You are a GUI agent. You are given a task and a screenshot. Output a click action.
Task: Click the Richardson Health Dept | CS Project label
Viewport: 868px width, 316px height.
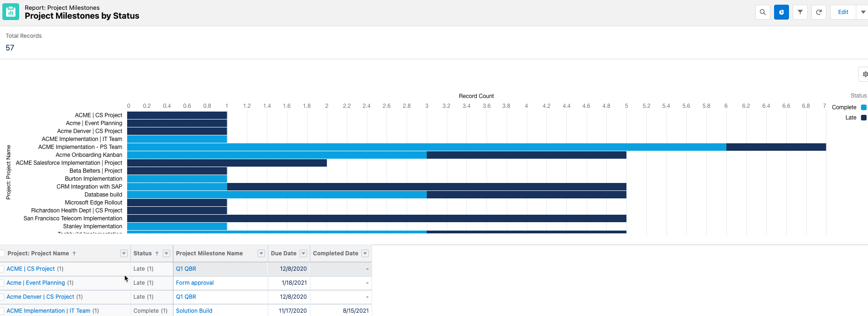77,211
